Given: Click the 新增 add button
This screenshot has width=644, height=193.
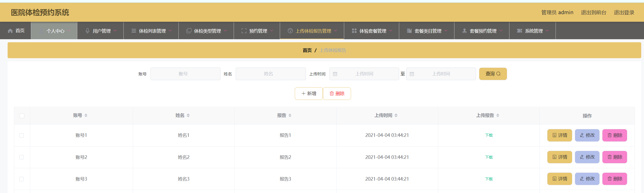Looking at the screenshot, I should click(x=309, y=94).
